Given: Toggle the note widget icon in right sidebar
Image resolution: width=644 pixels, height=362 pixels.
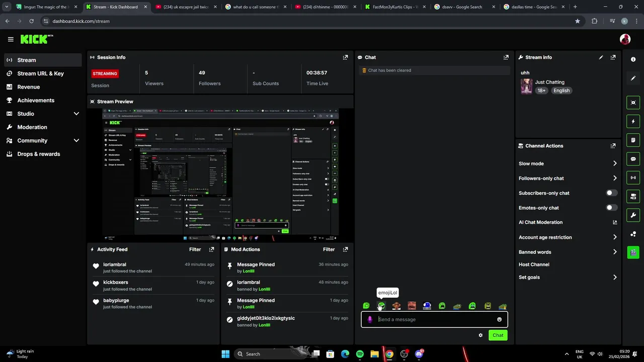Looking at the screenshot, I should click(x=633, y=140).
